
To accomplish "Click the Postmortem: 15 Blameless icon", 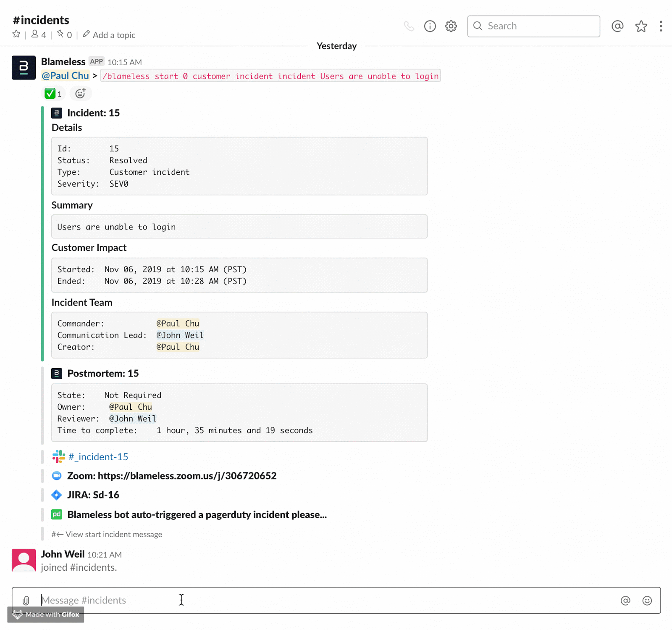I will click(x=57, y=373).
